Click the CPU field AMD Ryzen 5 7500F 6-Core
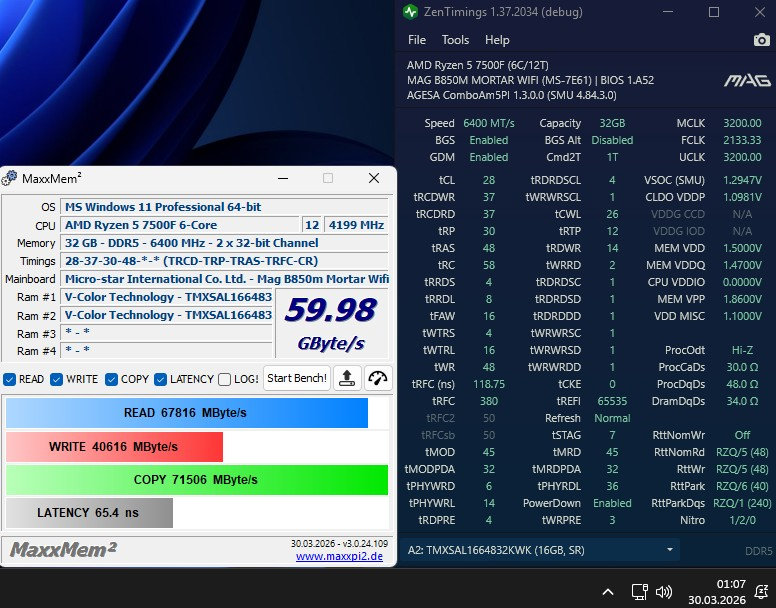This screenshot has width=776, height=608. (180, 225)
